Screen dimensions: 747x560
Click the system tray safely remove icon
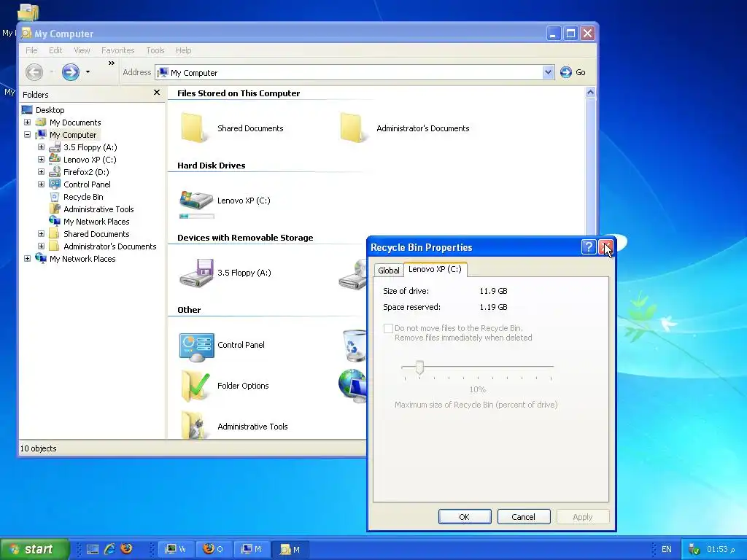pyautogui.click(x=694, y=549)
